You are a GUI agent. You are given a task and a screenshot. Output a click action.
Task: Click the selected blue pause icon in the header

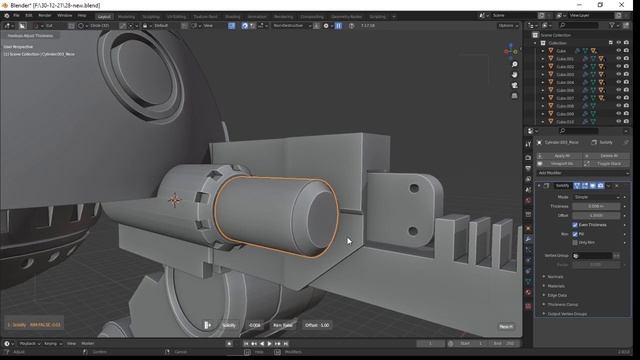point(338,25)
